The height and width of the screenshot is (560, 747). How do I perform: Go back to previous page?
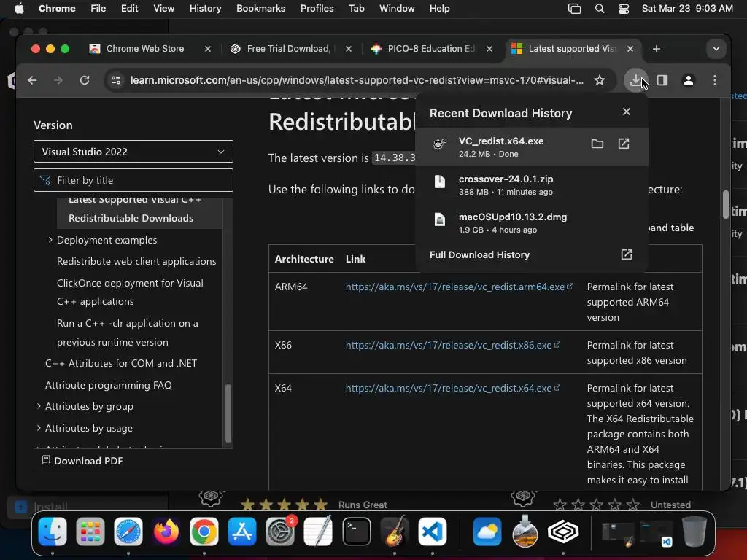click(32, 80)
